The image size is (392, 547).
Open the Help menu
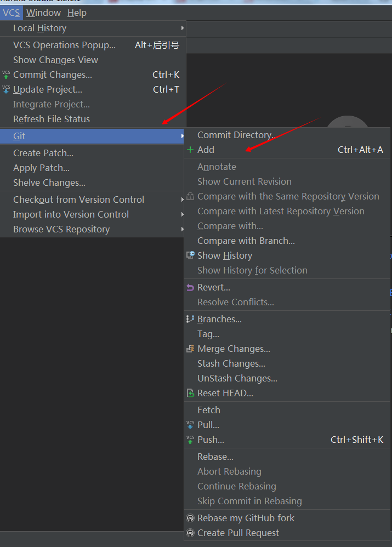click(x=77, y=13)
